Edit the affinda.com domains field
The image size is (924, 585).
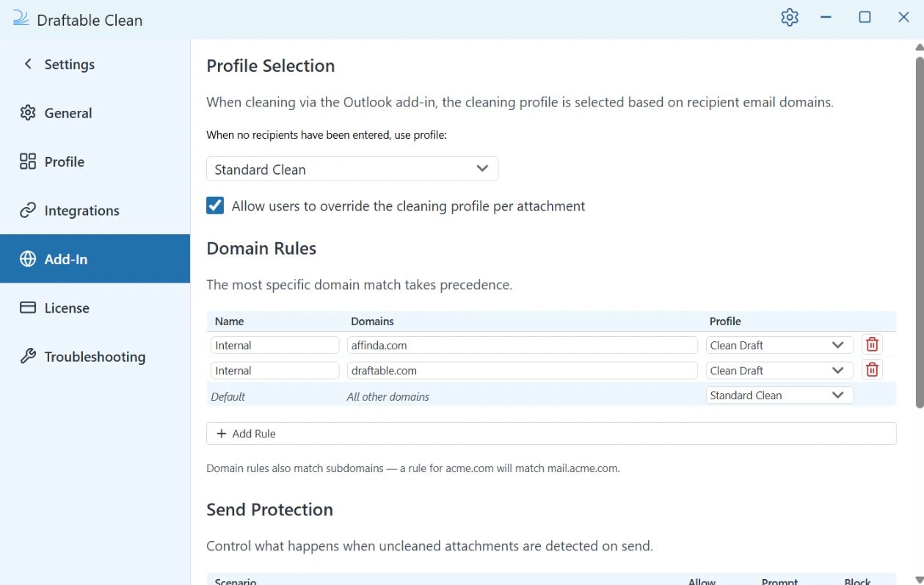[522, 345]
